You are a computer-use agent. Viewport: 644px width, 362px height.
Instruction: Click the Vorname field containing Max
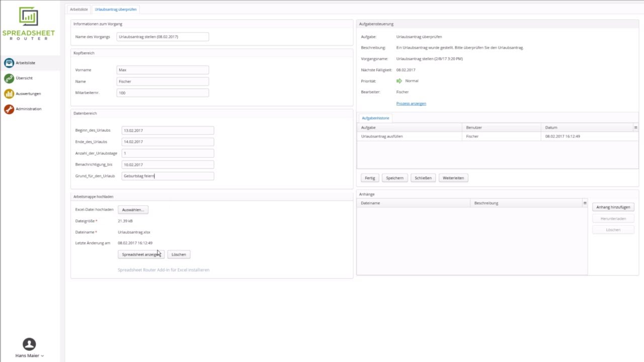coord(163,70)
